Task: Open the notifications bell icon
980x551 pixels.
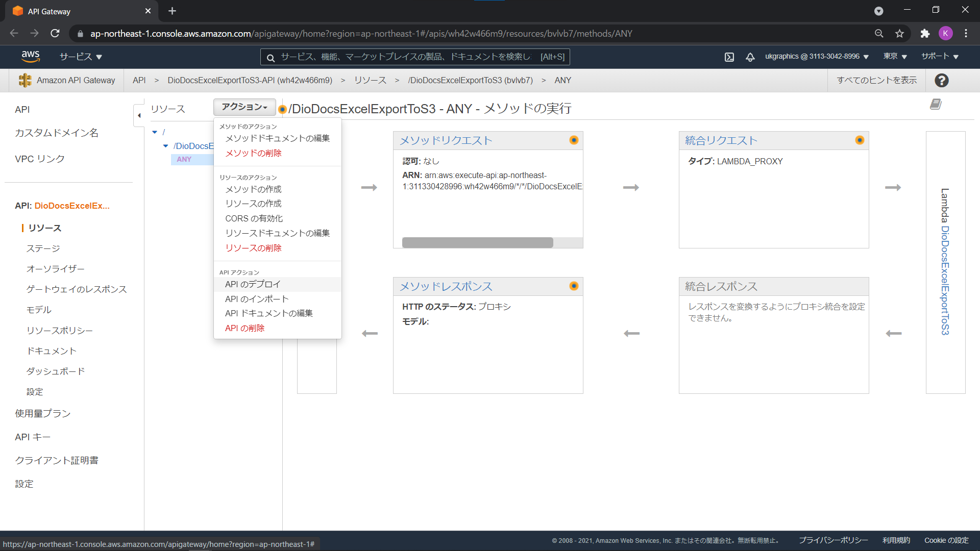Action: point(750,57)
